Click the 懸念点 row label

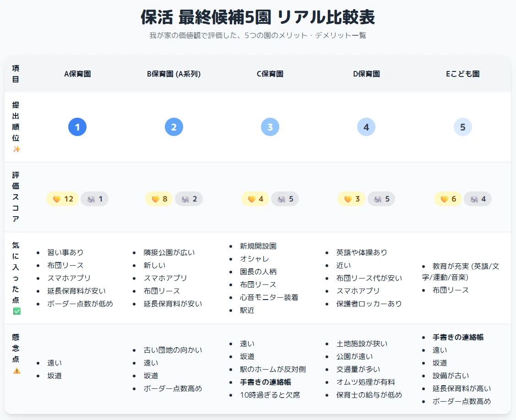click(x=16, y=348)
